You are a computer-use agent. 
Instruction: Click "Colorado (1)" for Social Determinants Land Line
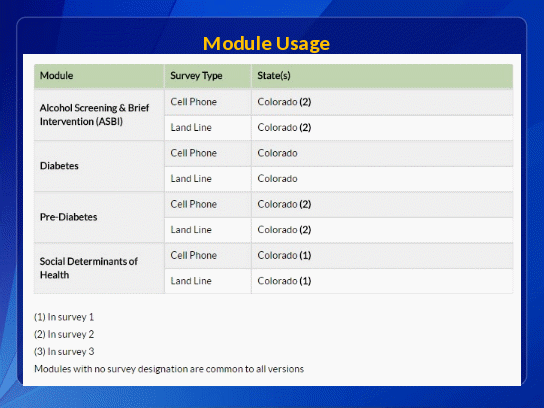(284, 281)
